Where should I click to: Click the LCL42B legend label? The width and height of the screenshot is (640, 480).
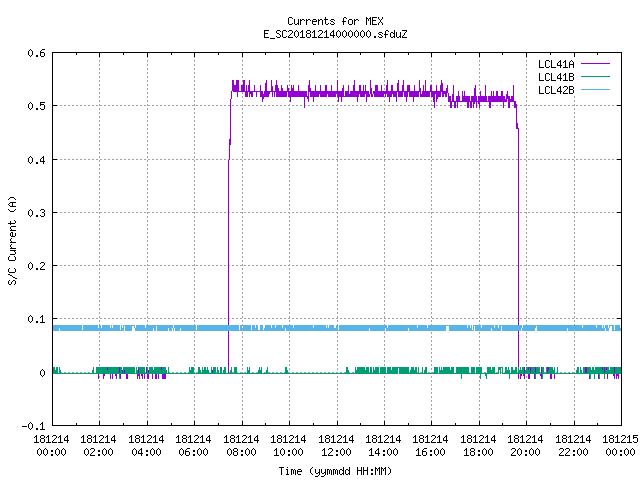[556, 90]
